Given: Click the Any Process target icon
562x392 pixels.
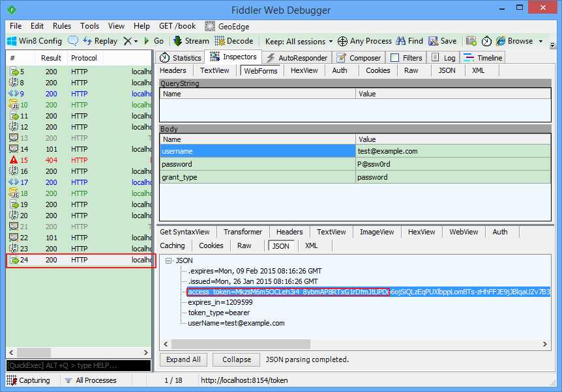Looking at the screenshot, I should [x=342, y=41].
